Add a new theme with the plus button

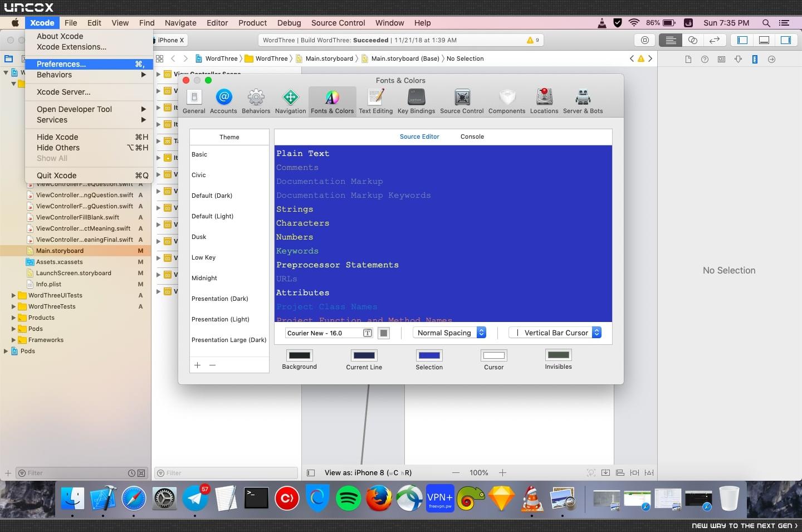point(197,365)
